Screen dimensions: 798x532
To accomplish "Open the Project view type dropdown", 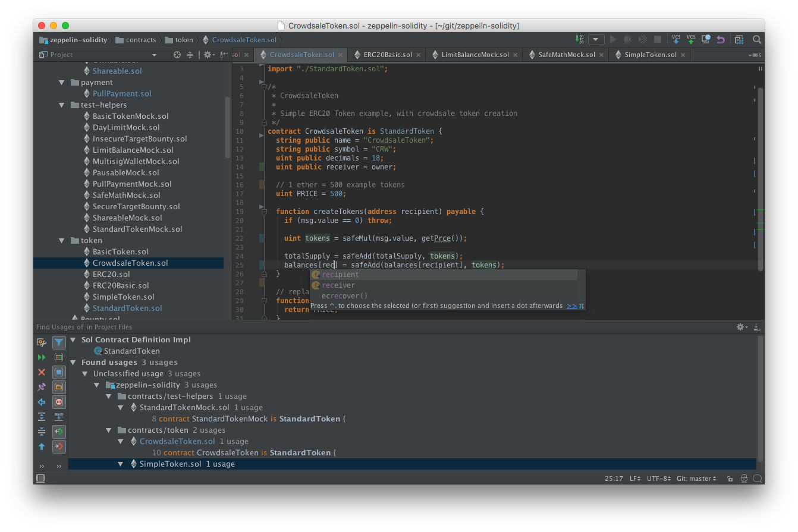I will click(154, 55).
